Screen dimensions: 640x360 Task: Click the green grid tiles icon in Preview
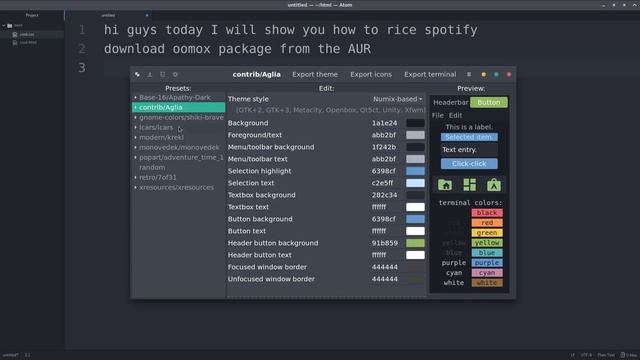469,185
